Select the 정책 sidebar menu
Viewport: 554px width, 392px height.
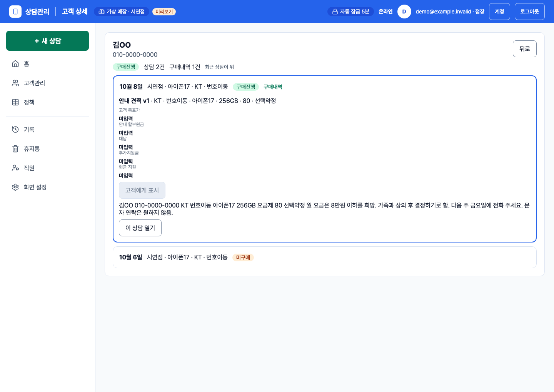coord(47,102)
